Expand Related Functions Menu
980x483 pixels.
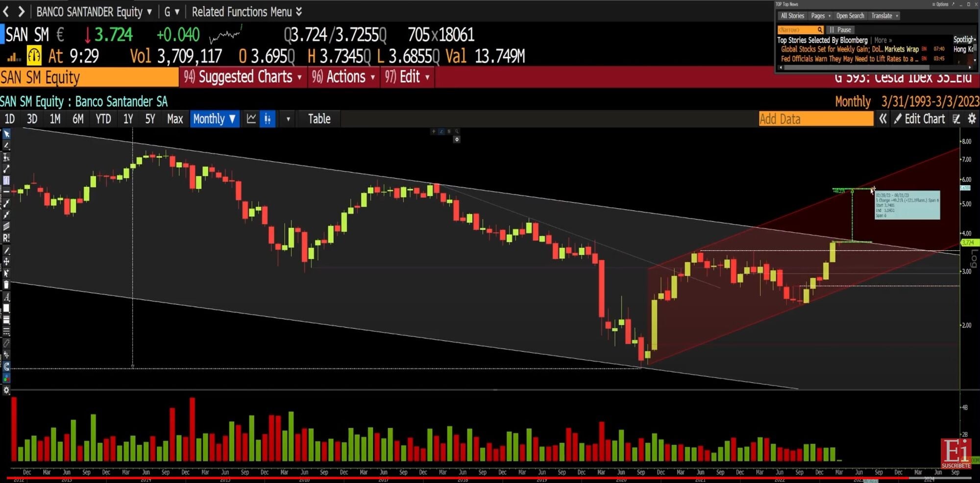point(246,12)
